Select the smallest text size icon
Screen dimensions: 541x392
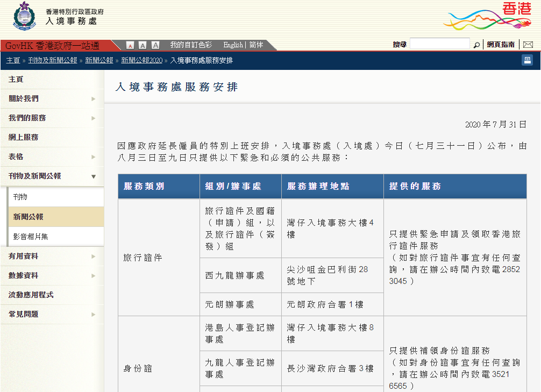point(130,45)
